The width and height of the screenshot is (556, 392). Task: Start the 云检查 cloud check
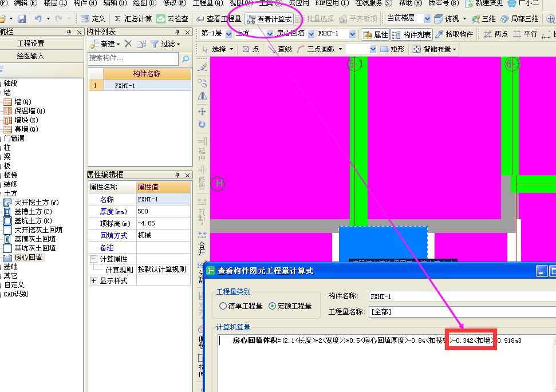[x=172, y=19]
